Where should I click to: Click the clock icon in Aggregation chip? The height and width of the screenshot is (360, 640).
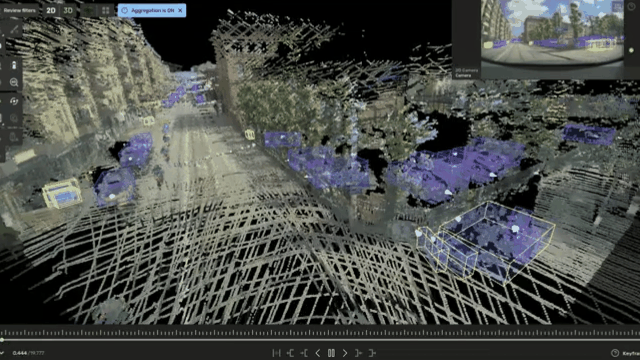point(124,11)
